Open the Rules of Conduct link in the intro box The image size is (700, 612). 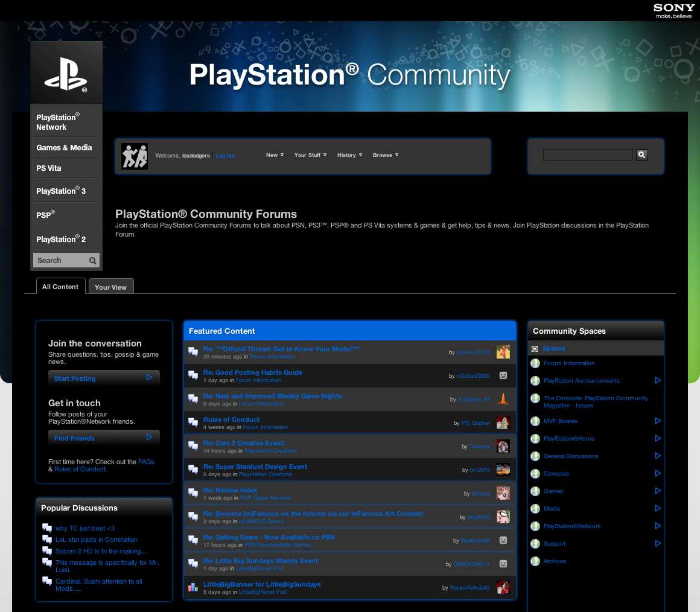(81, 469)
